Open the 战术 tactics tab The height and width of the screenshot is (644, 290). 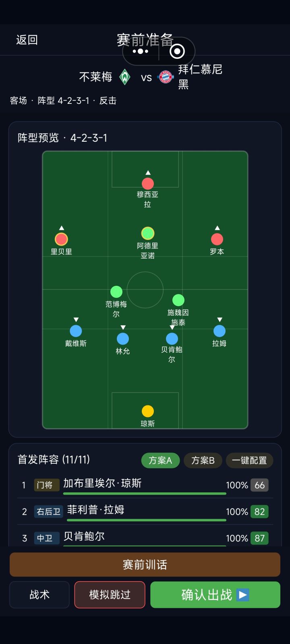[39, 594]
